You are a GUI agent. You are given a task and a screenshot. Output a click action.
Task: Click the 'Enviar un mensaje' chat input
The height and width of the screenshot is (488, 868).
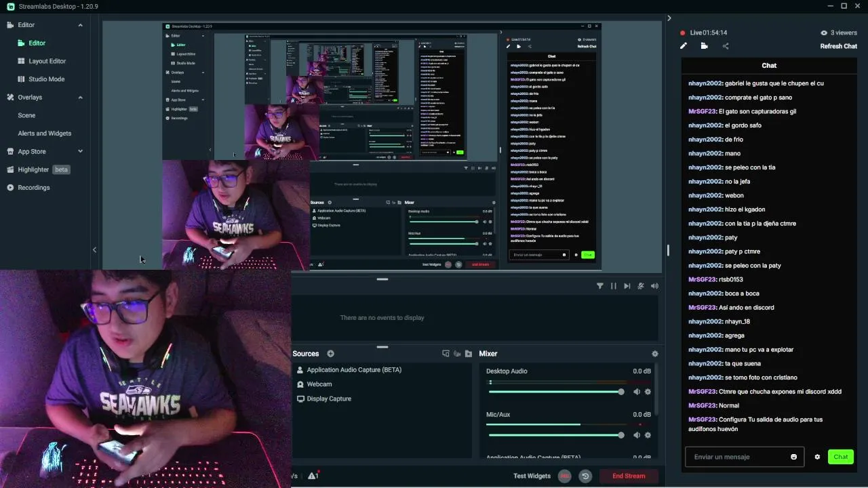738,457
